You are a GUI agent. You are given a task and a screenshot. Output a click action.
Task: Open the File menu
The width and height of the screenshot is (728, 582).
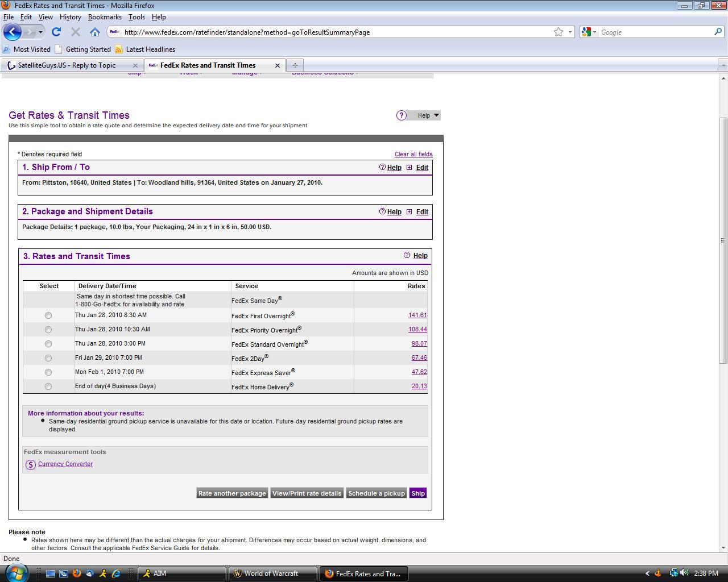coord(9,17)
